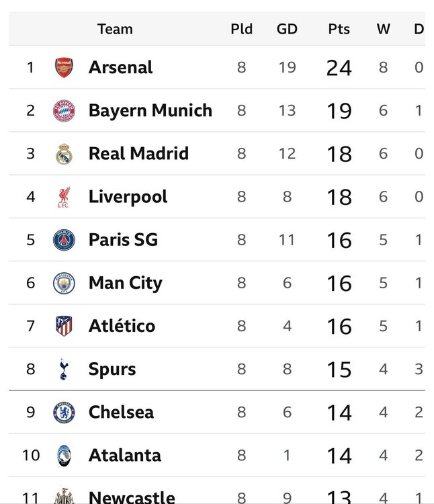
Task: Click the Atalanta club crest
Action: [x=64, y=456]
